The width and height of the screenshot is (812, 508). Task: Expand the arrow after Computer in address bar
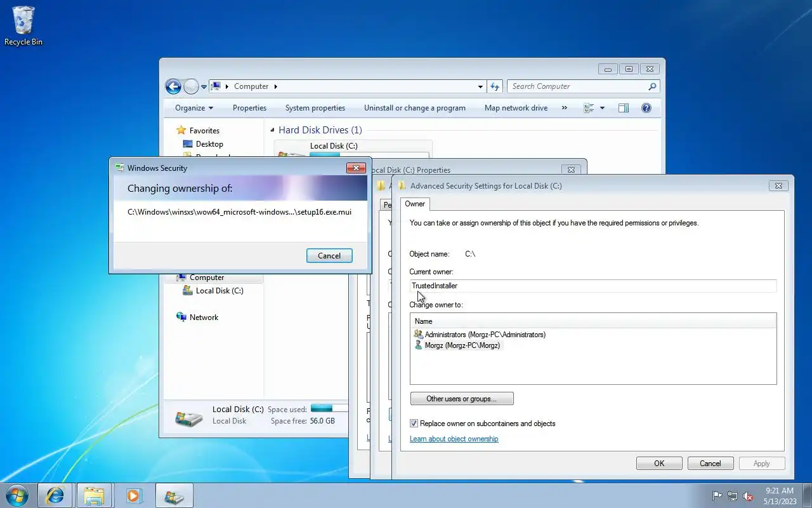click(x=276, y=86)
